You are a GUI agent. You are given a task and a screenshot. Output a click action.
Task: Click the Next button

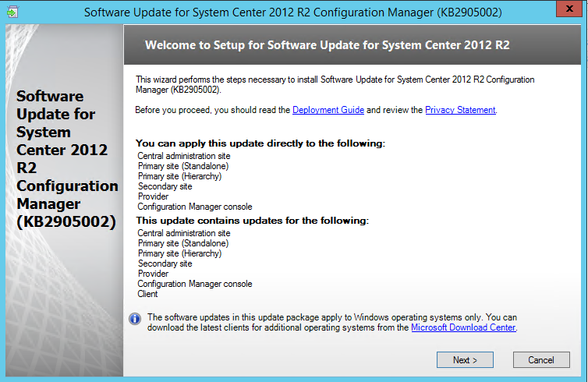point(465,360)
